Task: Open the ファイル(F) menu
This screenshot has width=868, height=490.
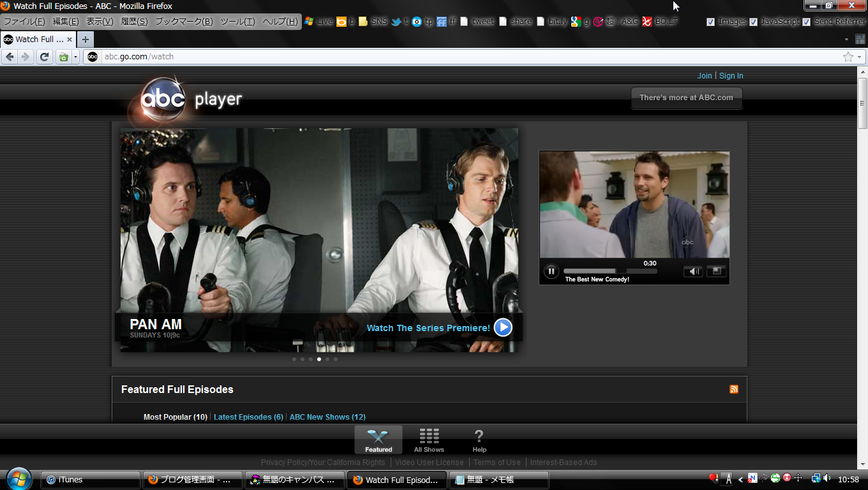Action: pyautogui.click(x=24, y=22)
